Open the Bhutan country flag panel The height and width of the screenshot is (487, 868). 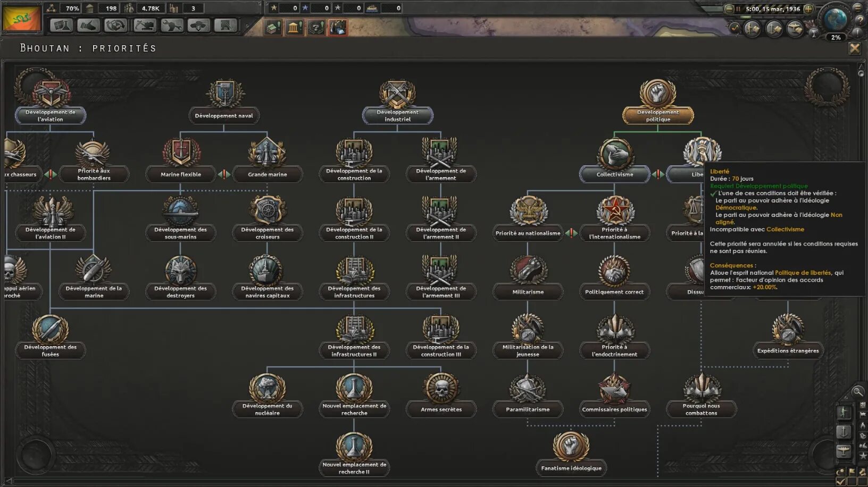(x=22, y=18)
